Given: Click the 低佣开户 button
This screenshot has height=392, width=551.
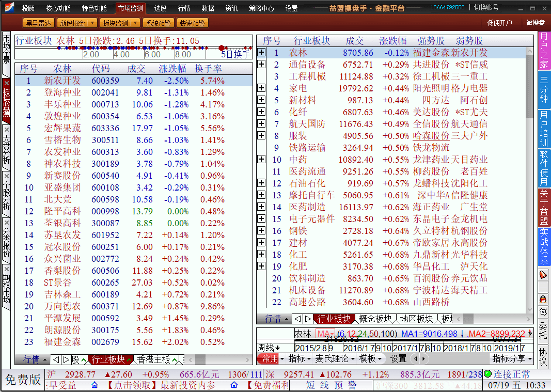Looking at the screenshot, I should (500, 23).
